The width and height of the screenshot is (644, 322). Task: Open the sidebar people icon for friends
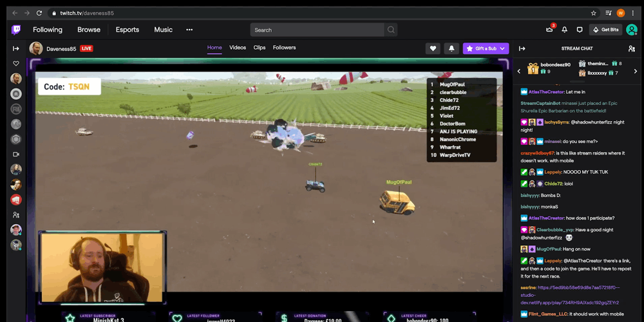click(16, 215)
